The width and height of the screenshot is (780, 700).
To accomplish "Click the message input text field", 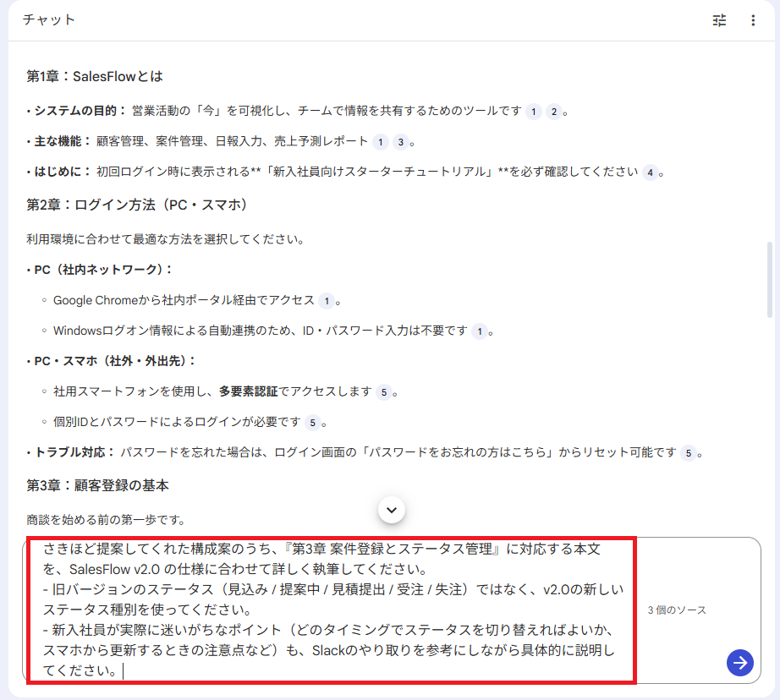I will point(332,610).
